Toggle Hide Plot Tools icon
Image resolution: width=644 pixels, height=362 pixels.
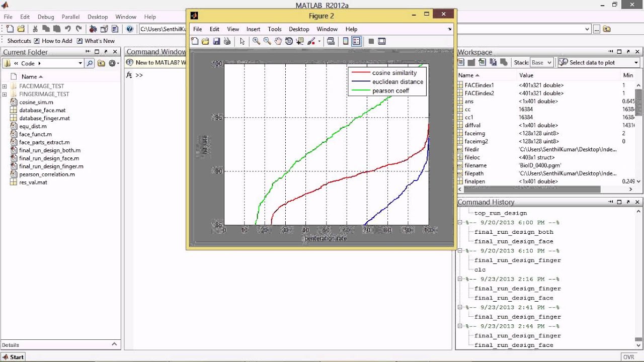371,41
